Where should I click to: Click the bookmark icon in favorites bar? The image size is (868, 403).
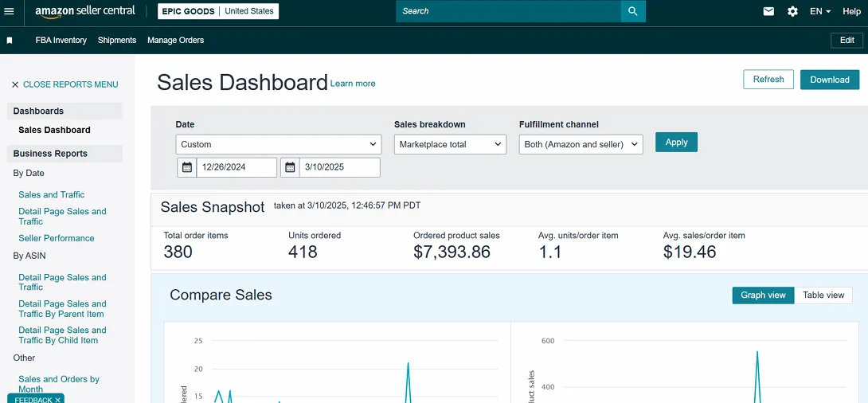pyautogui.click(x=10, y=41)
